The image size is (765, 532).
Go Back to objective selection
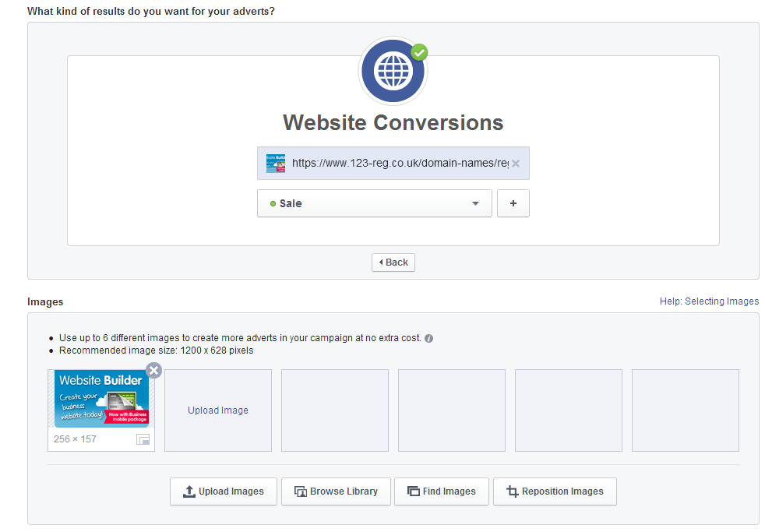(393, 262)
